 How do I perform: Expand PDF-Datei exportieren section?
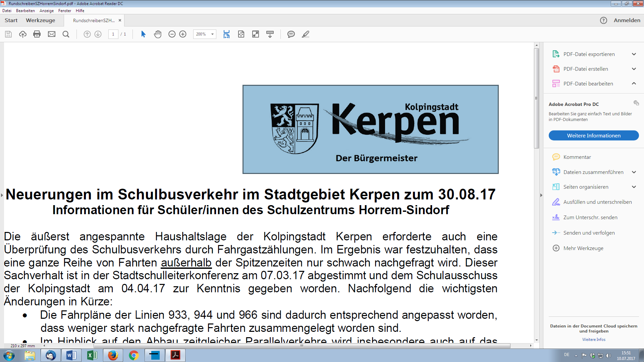(x=634, y=54)
